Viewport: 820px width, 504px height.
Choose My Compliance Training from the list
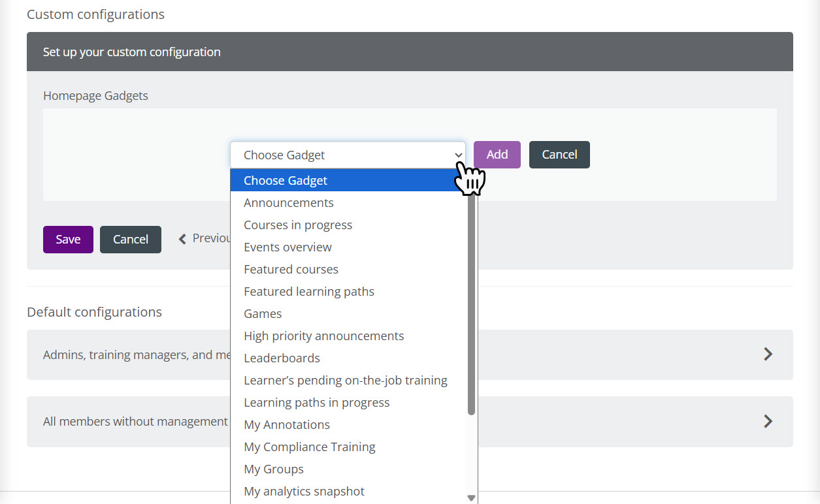point(309,447)
